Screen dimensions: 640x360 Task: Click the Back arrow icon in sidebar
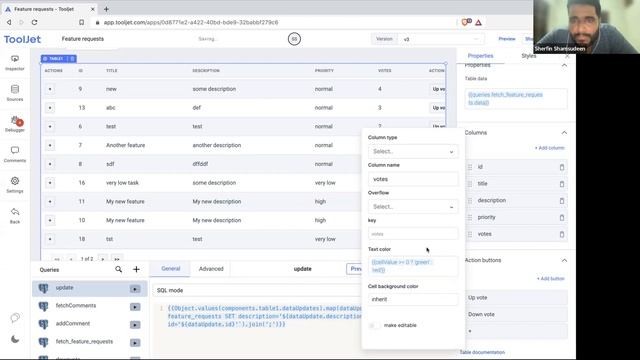(x=15, y=212)
